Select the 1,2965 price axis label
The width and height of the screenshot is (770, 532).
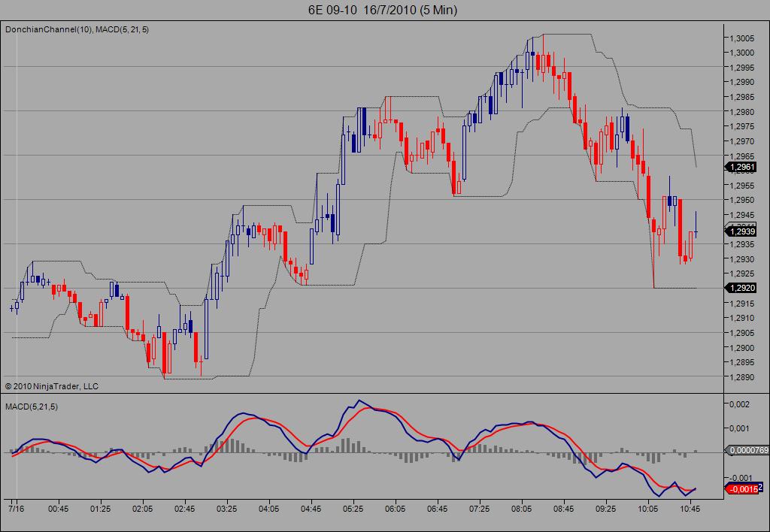pos(741,156)
